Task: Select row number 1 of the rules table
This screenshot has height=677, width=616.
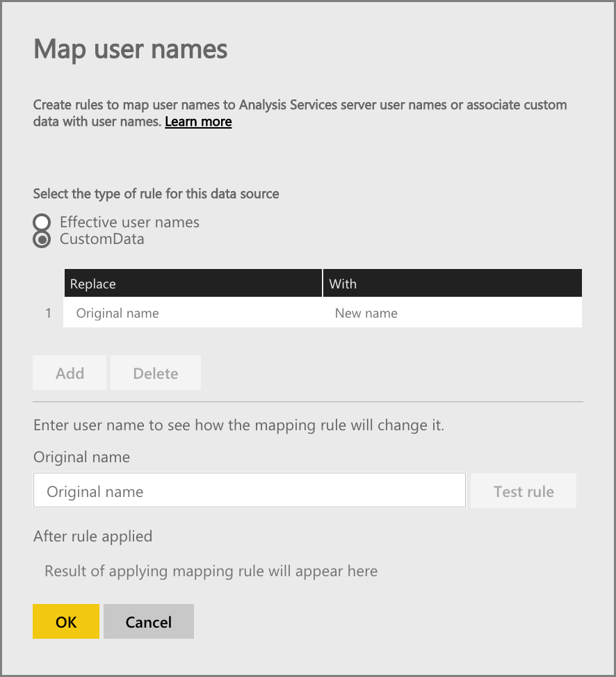Action: (x=49, y=313)
